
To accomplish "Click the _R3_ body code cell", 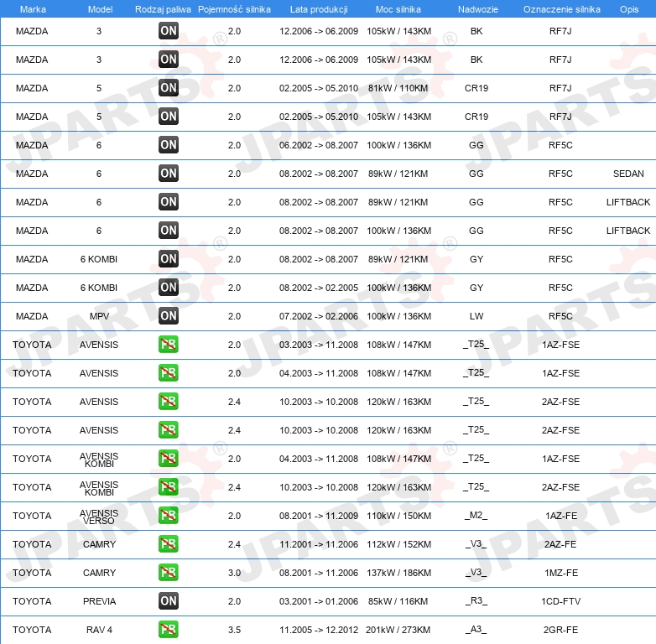I will click(x=476, y=601).
